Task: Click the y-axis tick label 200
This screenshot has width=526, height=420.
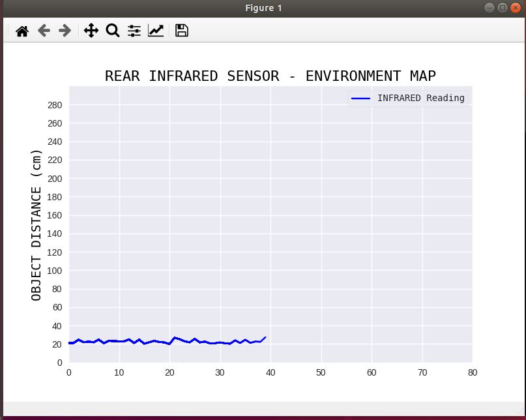Action: click(x=55, y=179)
